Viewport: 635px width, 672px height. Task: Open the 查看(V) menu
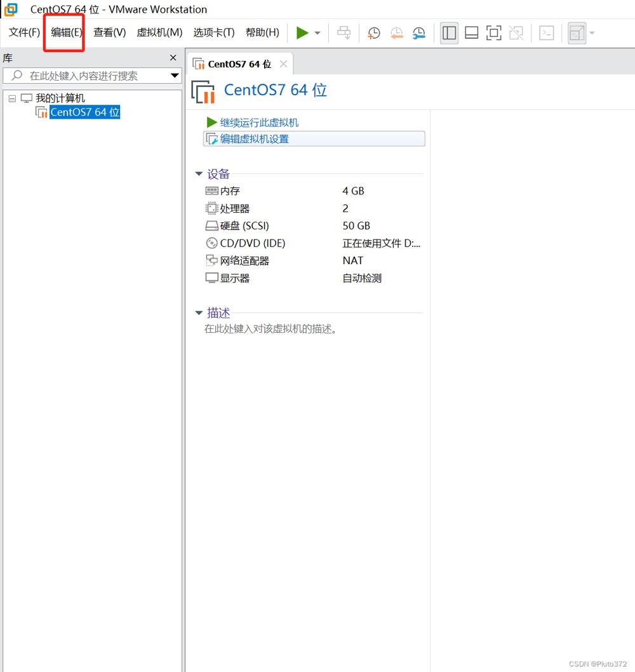110,32
